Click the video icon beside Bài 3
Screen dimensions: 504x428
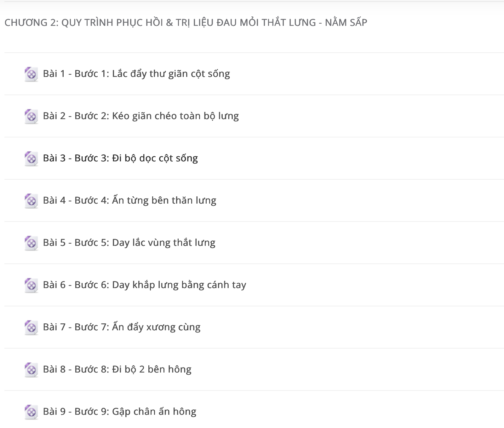tap(31, 159)
